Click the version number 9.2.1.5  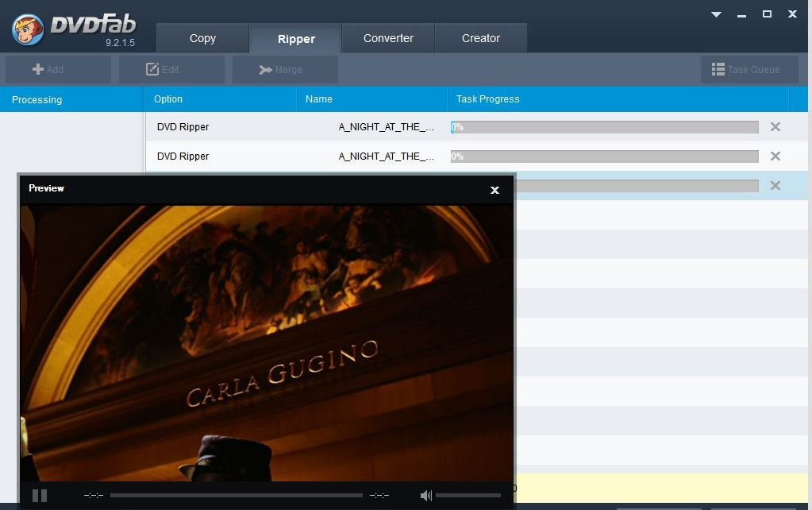click(120, 43)
